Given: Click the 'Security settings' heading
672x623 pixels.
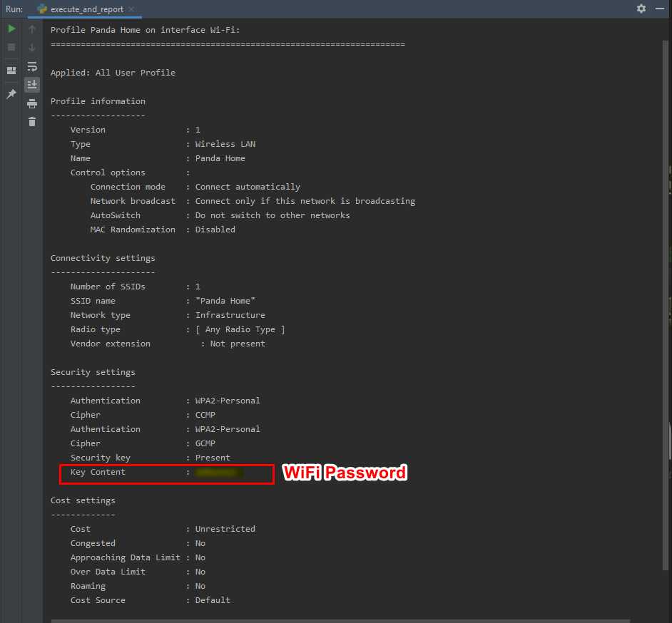Looking at the screenshot, I should coord(93,372).
